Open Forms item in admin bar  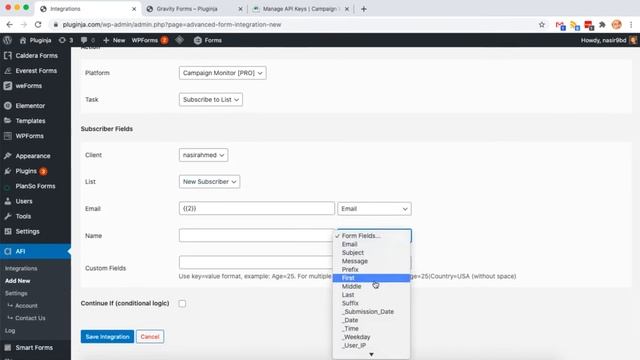click(x=208, y=40)
